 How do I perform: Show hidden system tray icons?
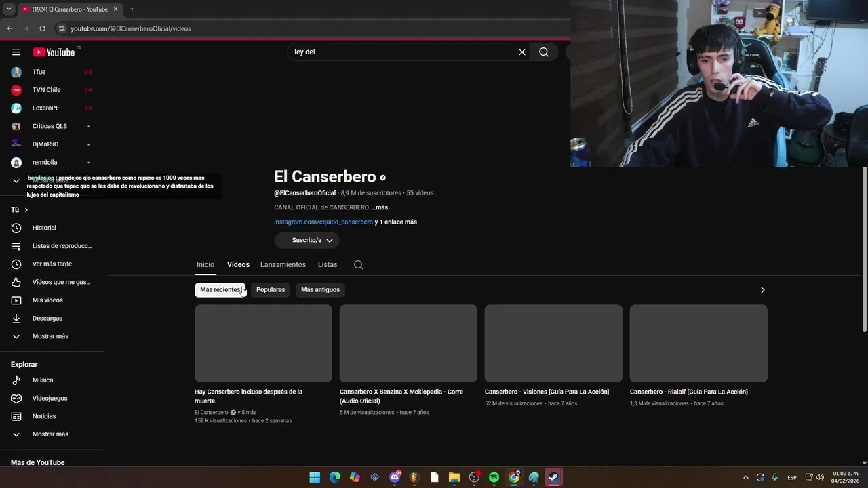(x=746, y=477)
